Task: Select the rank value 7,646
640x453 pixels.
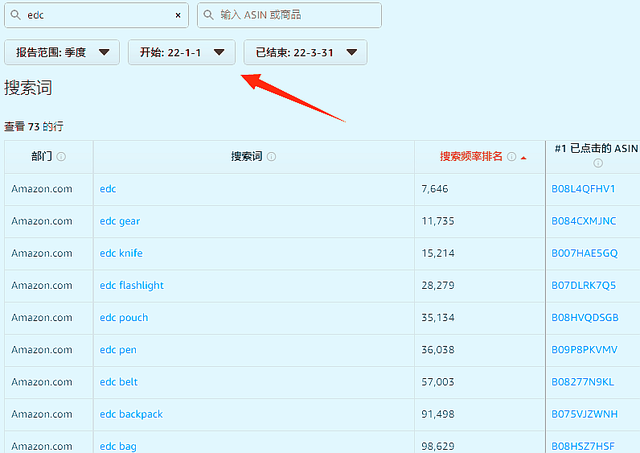Action: click(x=435, y=189)
